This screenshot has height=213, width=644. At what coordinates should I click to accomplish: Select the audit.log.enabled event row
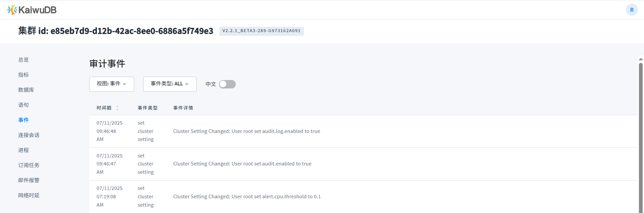(x=363, y=131)
